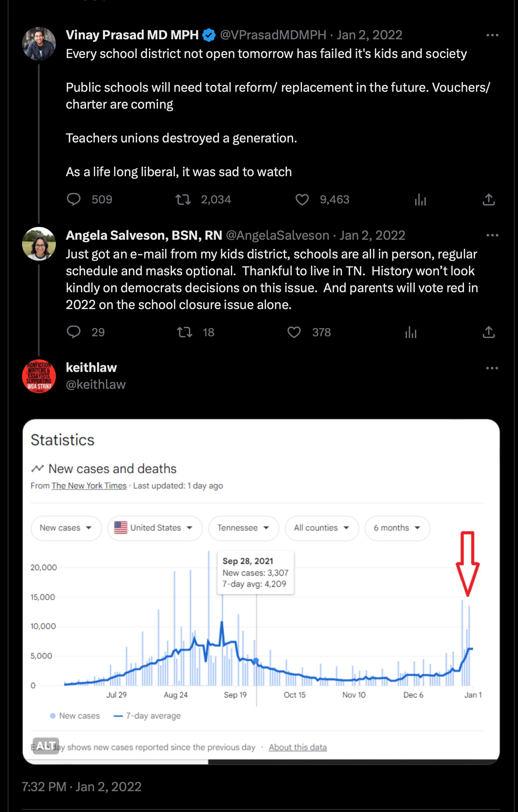Reply to Vinay Prasad's tweet
Viewport: 518px width, 812px height.
coord(73,199)
